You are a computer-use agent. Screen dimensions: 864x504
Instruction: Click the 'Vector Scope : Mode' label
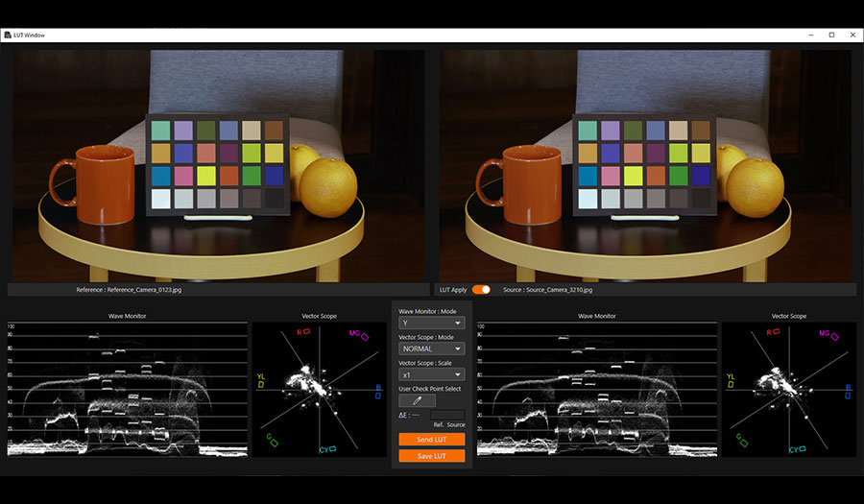(x=426, y=337)
